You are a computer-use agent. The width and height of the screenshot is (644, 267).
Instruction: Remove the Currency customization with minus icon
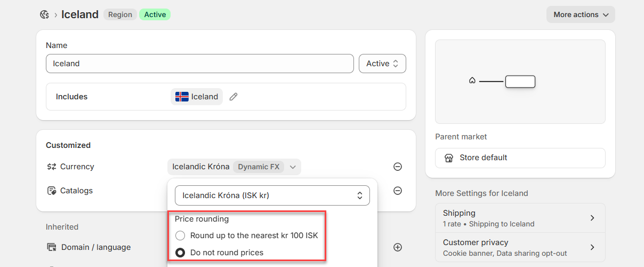(x=398, y=167)
